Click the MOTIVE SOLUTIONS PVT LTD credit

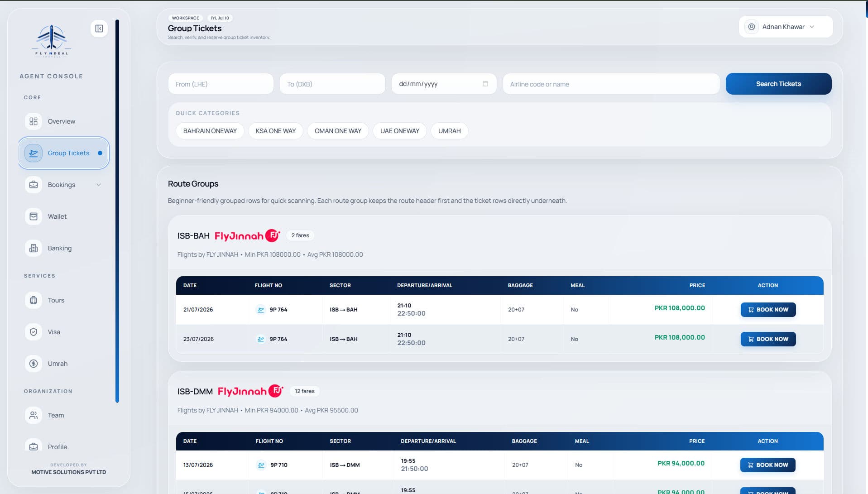click(69, 472)
